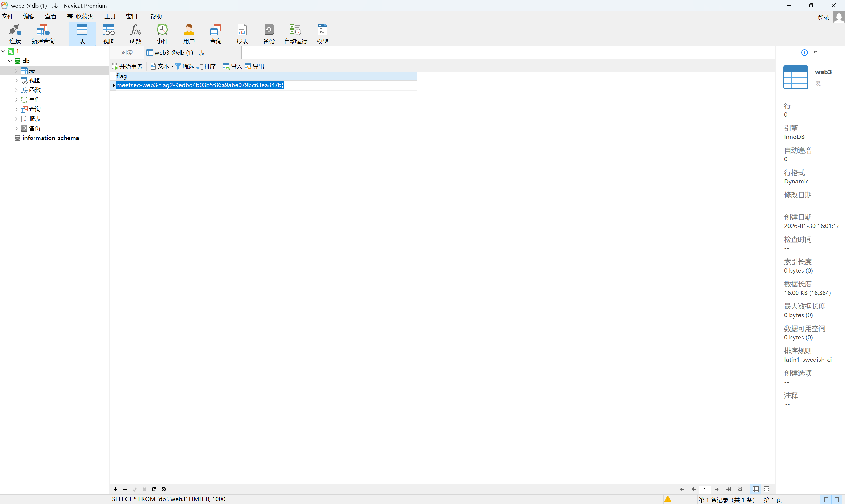Click the 自动运行 (Automation) toolbar icon

296,34
